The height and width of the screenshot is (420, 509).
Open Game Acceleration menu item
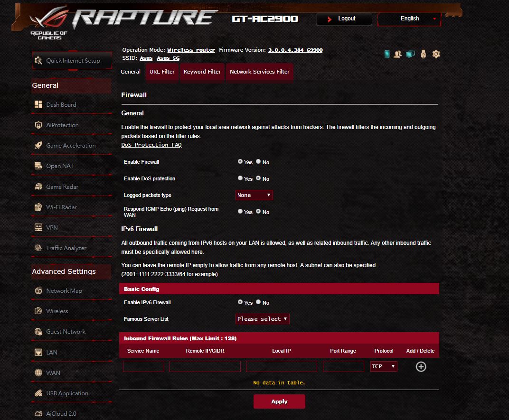tap(71, 145)
